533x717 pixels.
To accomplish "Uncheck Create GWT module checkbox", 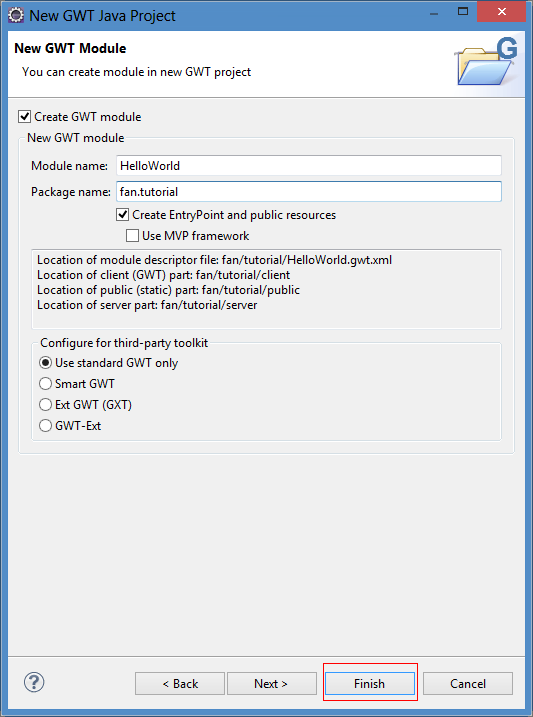I will point(25,117).
